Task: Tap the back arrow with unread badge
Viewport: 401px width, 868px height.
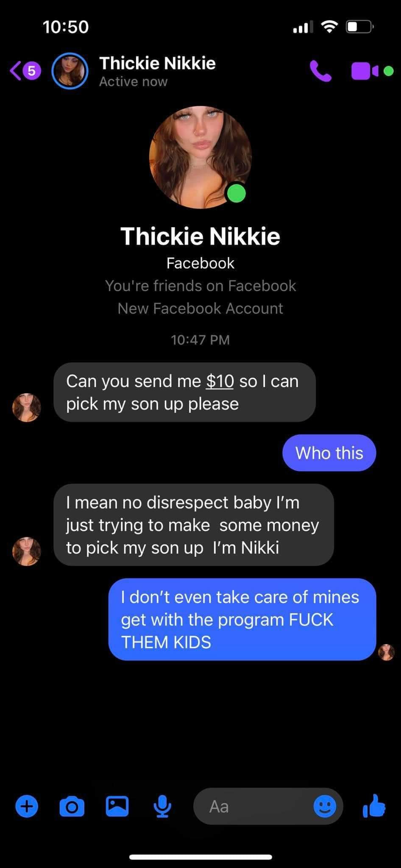Action: point(25,71)
